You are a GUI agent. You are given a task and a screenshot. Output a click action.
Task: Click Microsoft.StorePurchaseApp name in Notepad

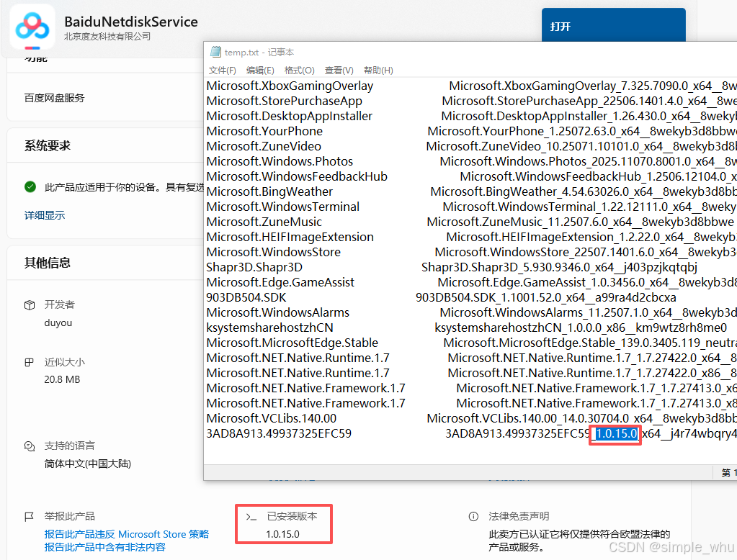285,101
